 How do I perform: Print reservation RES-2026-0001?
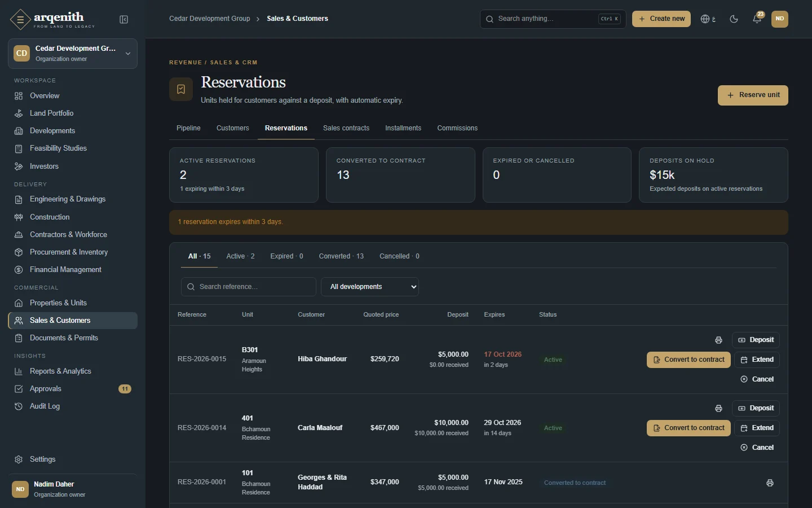click(770, 483)
